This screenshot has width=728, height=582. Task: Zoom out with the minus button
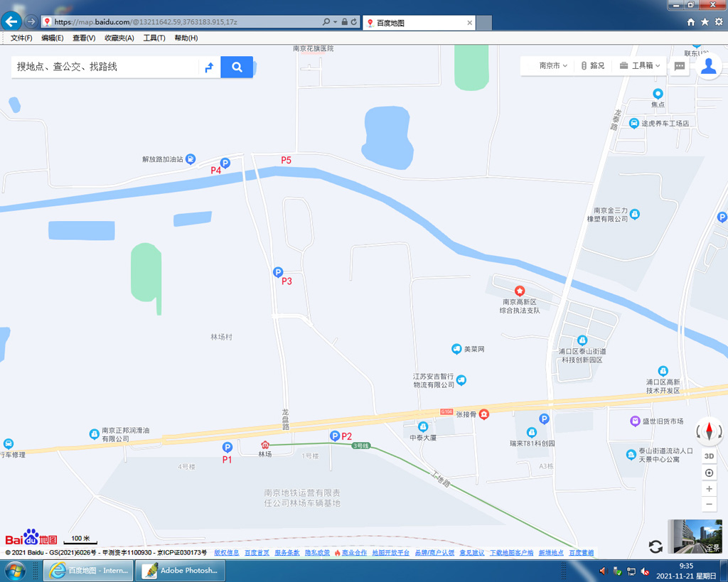pyautogui.click(x=709, y=504)
